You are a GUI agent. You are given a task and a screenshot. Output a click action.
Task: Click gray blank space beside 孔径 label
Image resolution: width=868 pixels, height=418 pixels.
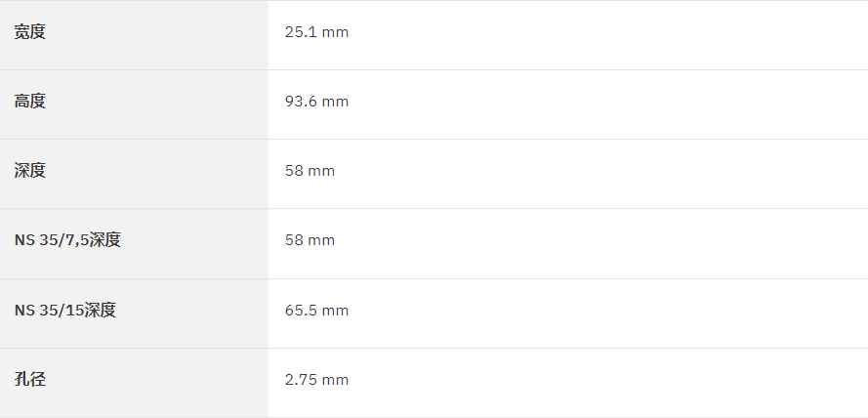click(160, 383)
